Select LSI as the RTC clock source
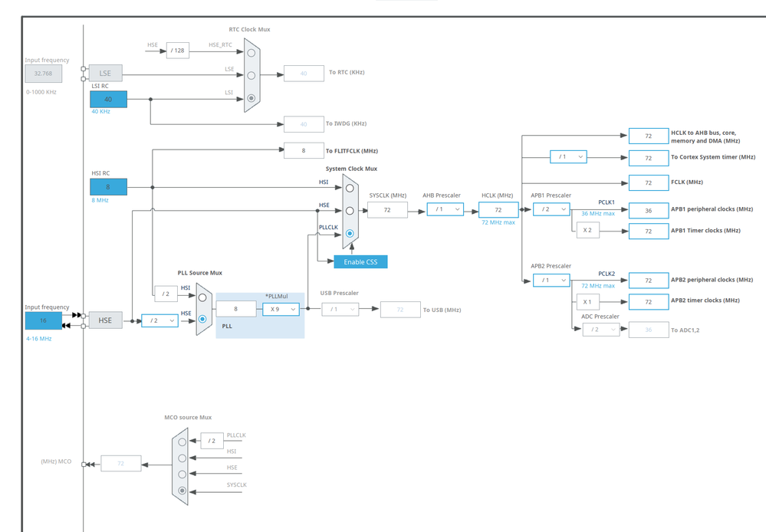Screen dimensions: 766x532 click(x=251, y=97)
